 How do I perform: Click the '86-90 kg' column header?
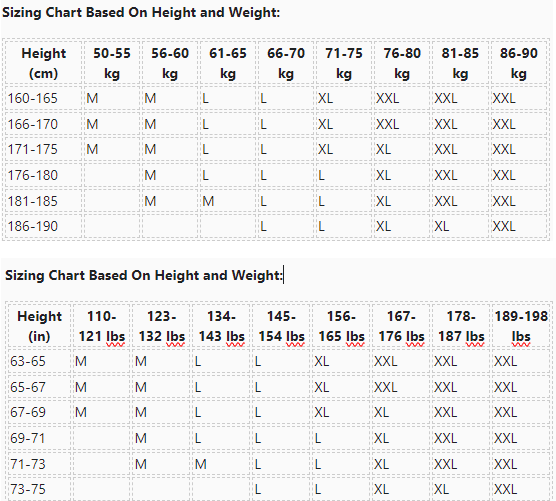point(519,63)
